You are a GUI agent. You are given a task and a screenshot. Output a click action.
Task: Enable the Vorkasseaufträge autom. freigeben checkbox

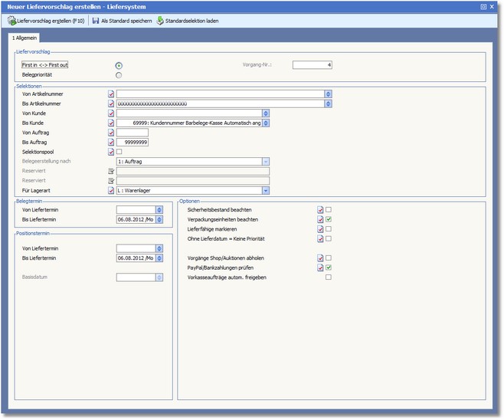click(329, 277)
